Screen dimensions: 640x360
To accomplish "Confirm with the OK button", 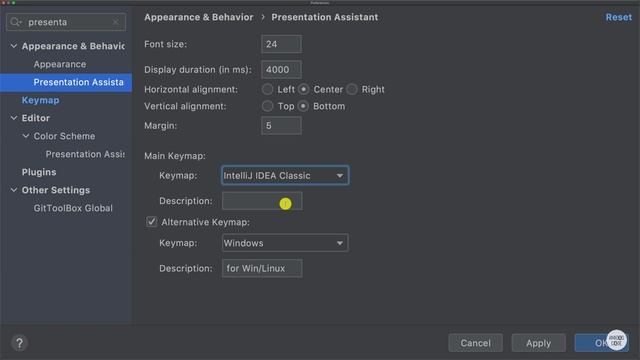I will (601, 343).
